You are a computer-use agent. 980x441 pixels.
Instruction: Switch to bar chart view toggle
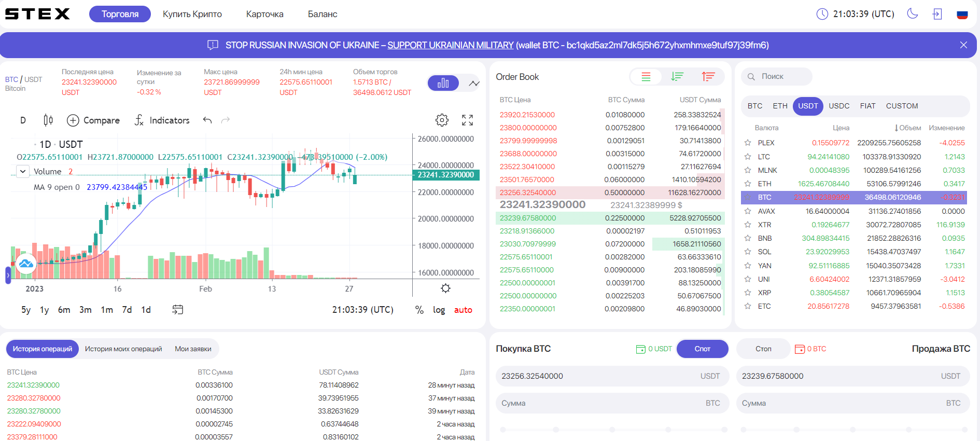click(x=443, y=83)
